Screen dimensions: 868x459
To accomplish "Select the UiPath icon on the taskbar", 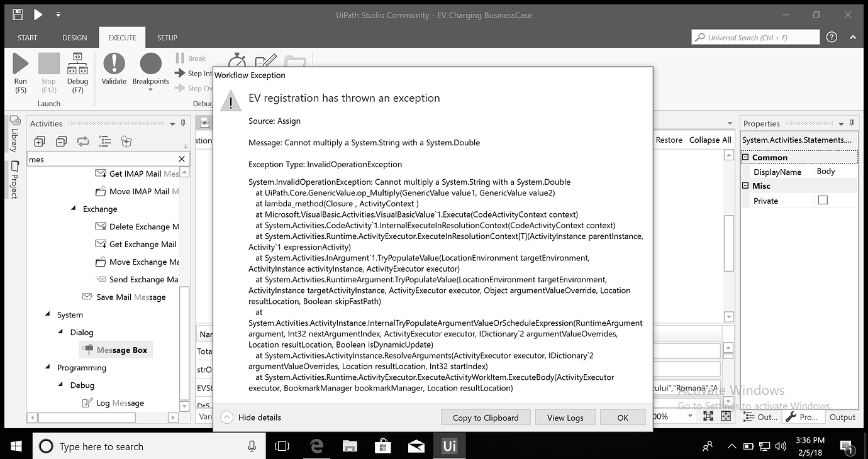I will coord(449,446).
